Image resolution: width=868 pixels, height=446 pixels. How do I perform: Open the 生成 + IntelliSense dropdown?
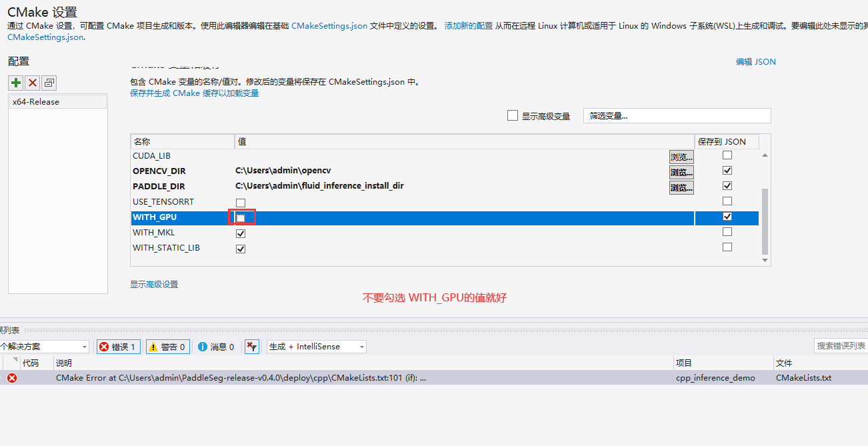point(317,347)
